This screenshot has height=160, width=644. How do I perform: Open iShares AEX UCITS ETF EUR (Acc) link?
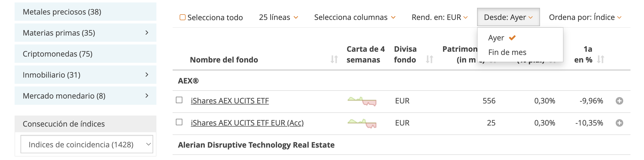tap(247, 123)
